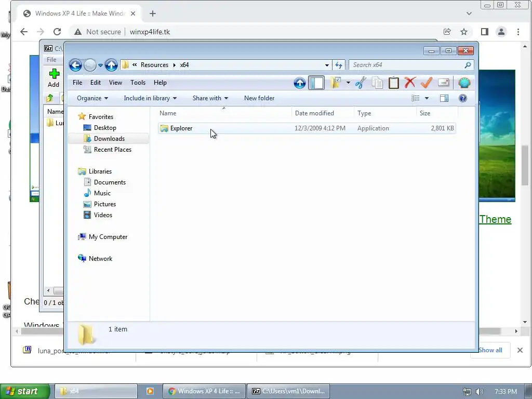Click Show all downloads in Chrome

(490, 350)
